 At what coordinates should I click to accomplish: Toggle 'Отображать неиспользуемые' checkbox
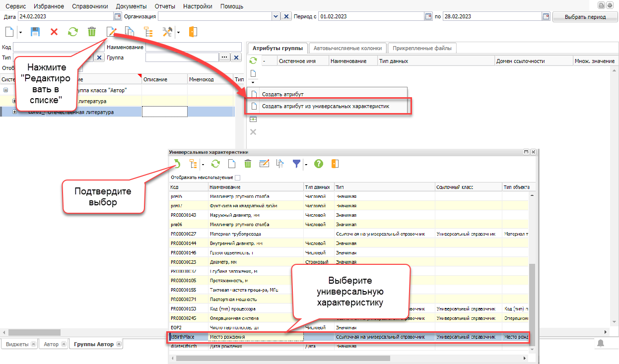[237, 177]
